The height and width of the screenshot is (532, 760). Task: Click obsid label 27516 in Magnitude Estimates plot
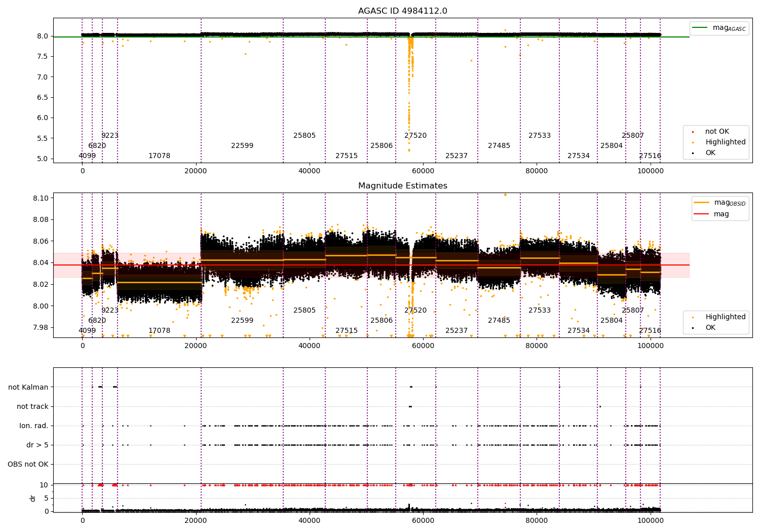pyautogui.click(x=650, y=331)
